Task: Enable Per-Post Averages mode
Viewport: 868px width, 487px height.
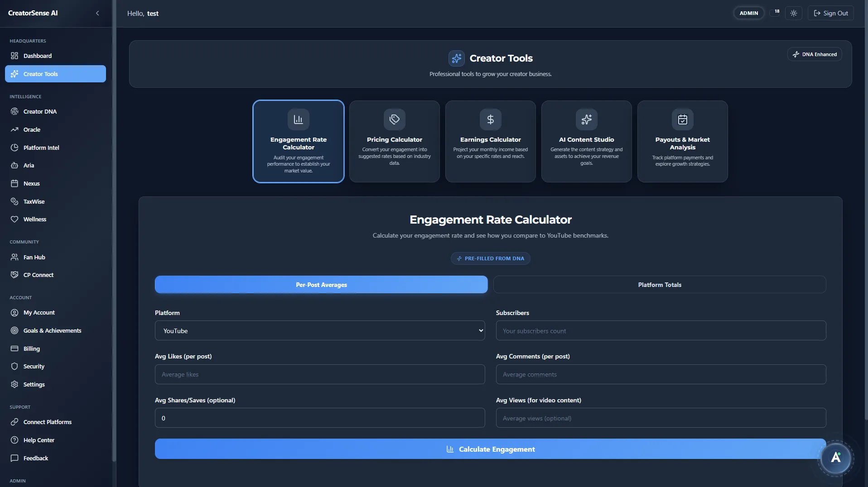Action: tap(321, 284)
